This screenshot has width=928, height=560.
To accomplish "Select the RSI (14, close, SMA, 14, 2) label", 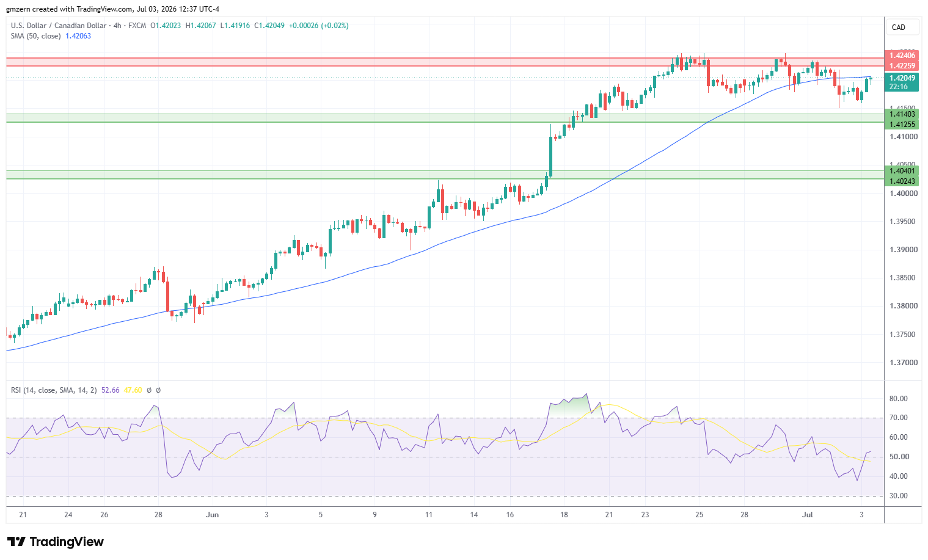I will click(x=54, y=390).
